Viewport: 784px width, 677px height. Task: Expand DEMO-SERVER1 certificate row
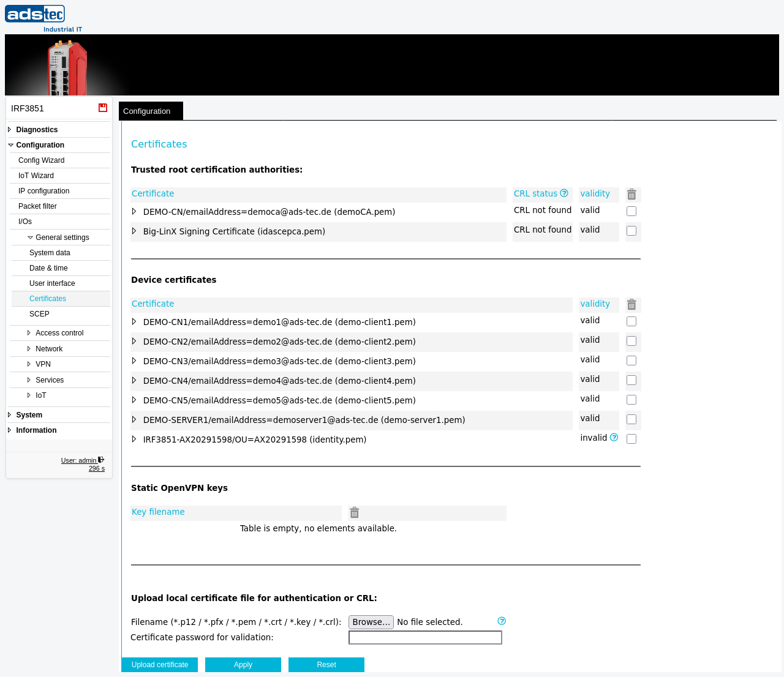[134, 420]
